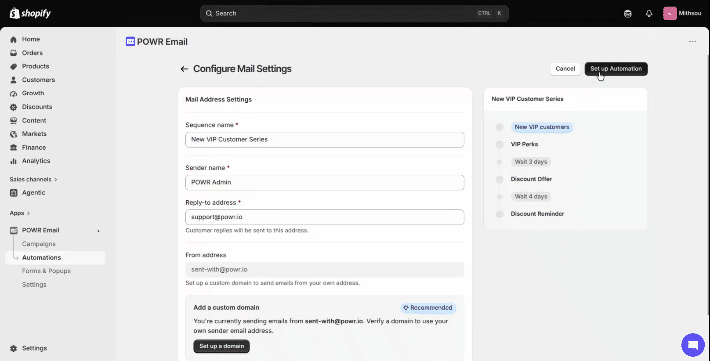Click the Discounts badge icon
The height and width of the screenshot is (361, 710).
14,107
